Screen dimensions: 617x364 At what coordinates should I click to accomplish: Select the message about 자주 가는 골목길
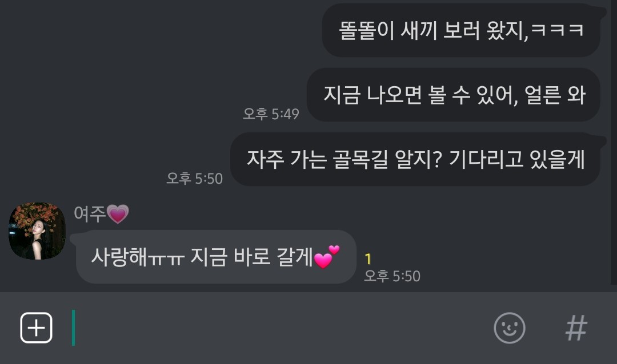[415, 159]
